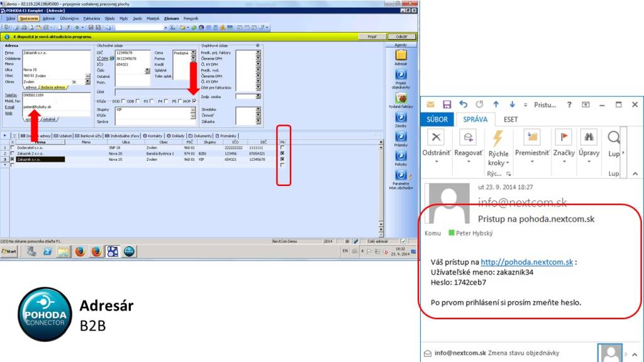644x362 pixels.
Task: Open the http://pohoda.nextcom.sk link in email
Action: click(526, 262)
